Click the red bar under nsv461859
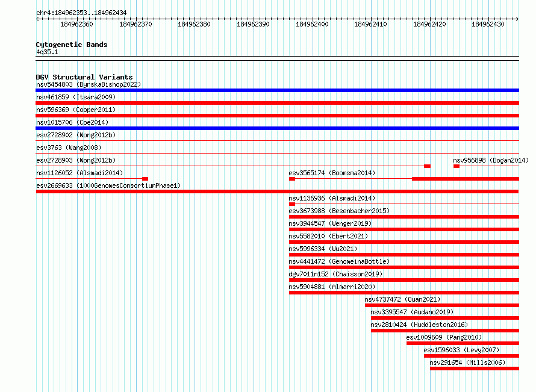Viewport: 536px width, 392px height. point(277,103)
